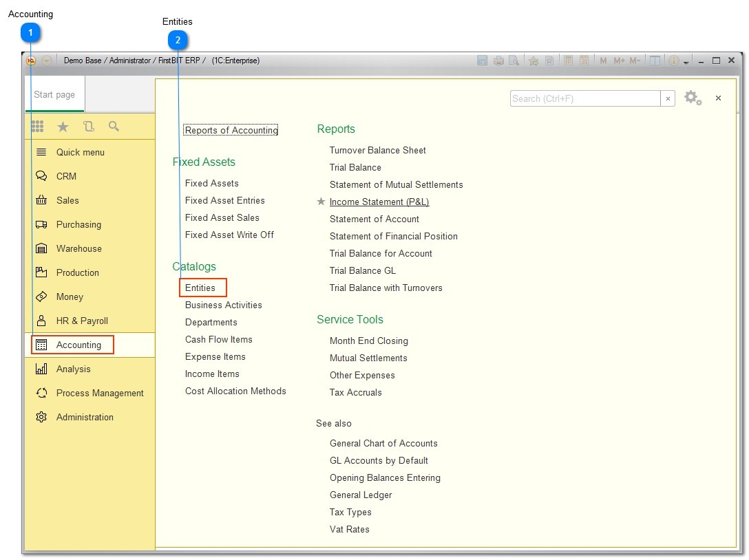Open Favorites via the star icon in sidebar
This screenshot has width=749, height=560.
pos(63,127)
